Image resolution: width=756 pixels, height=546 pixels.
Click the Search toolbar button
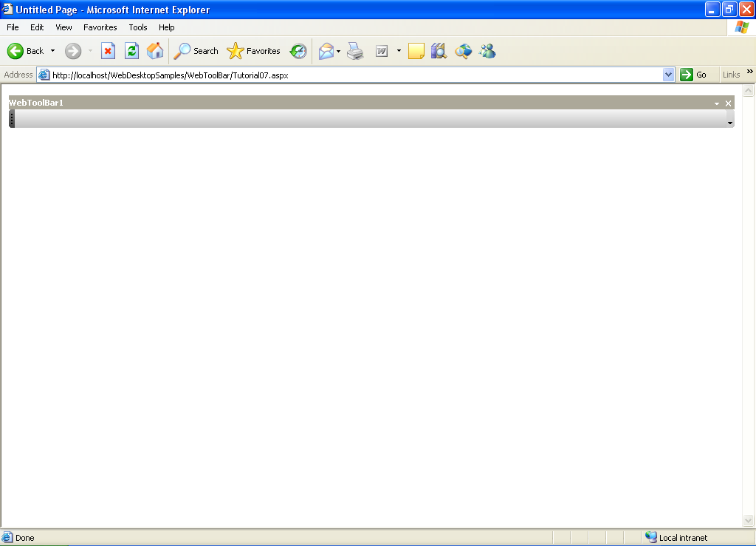[196, 51]
